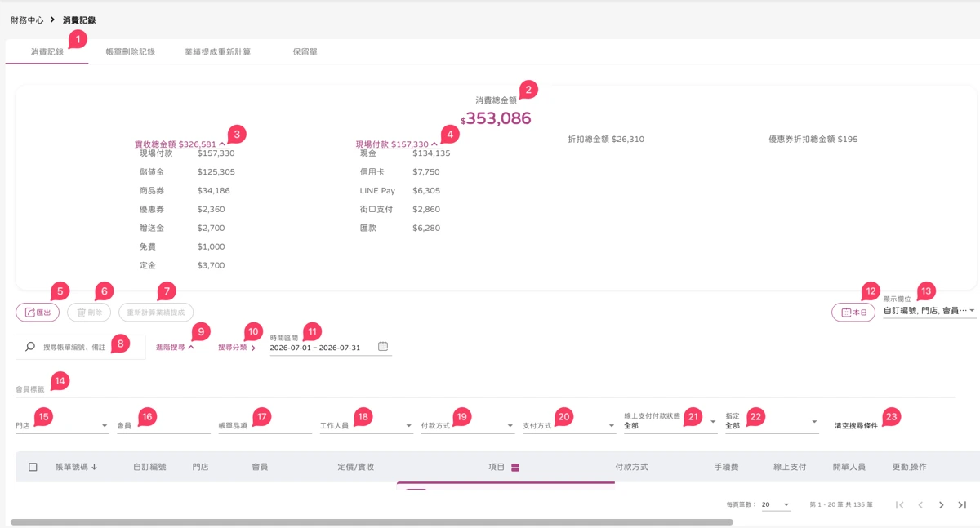Open the 顯示欄位 column selector

click(929, 310)
